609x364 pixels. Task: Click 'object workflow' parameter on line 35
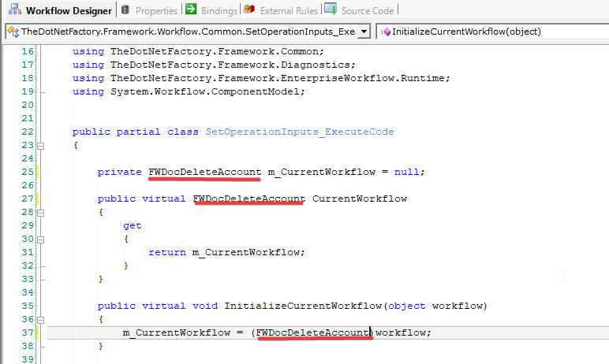click(435, 306)
